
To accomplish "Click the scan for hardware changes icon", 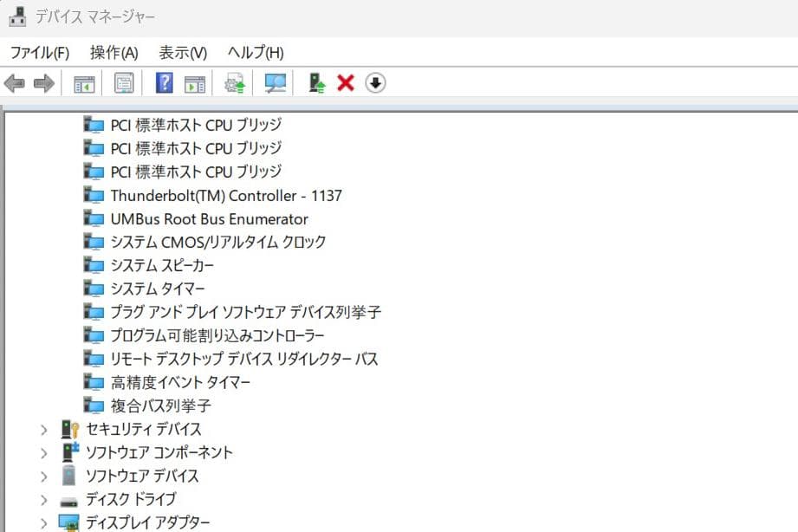I will point(276,83).
